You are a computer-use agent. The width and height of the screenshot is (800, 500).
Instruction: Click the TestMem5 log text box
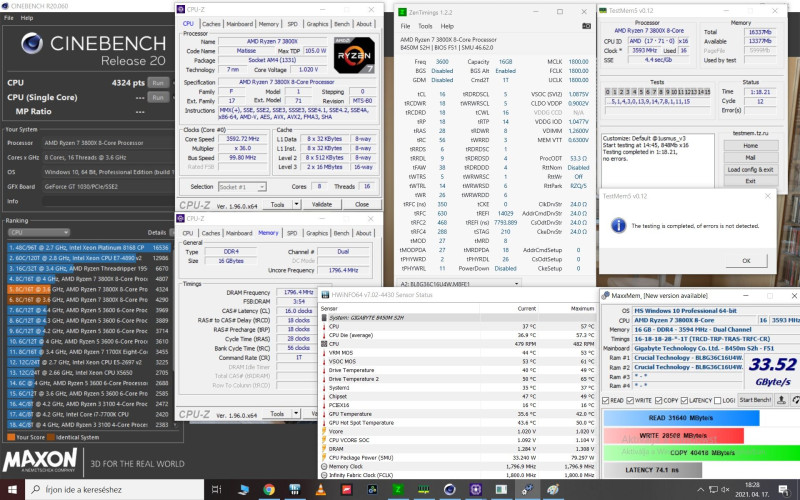(658, 161)
